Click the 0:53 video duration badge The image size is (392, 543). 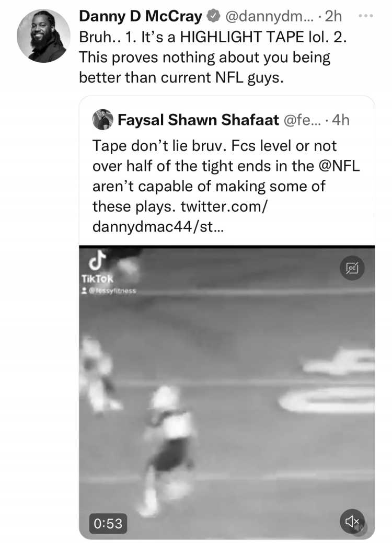point(108,523)
